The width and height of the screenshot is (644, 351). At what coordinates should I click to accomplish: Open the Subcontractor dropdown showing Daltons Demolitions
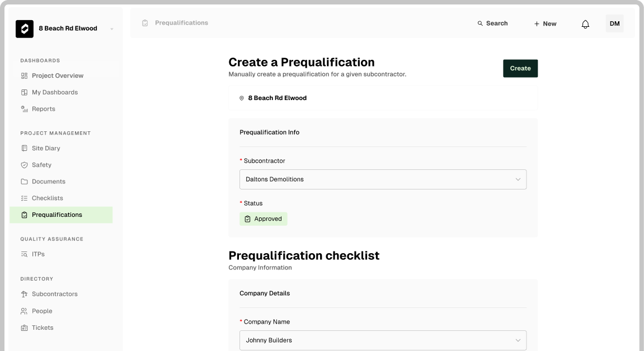click(383, 179)
